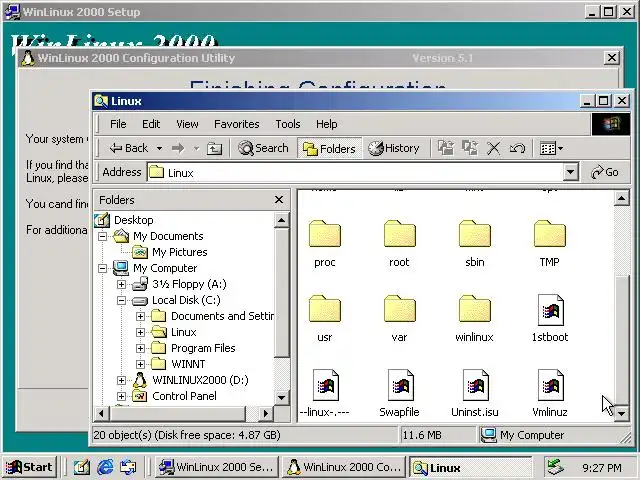The width and height of the screenshot is (640, 480).
Task: Select the var folder icon
Action: (399, 309)
